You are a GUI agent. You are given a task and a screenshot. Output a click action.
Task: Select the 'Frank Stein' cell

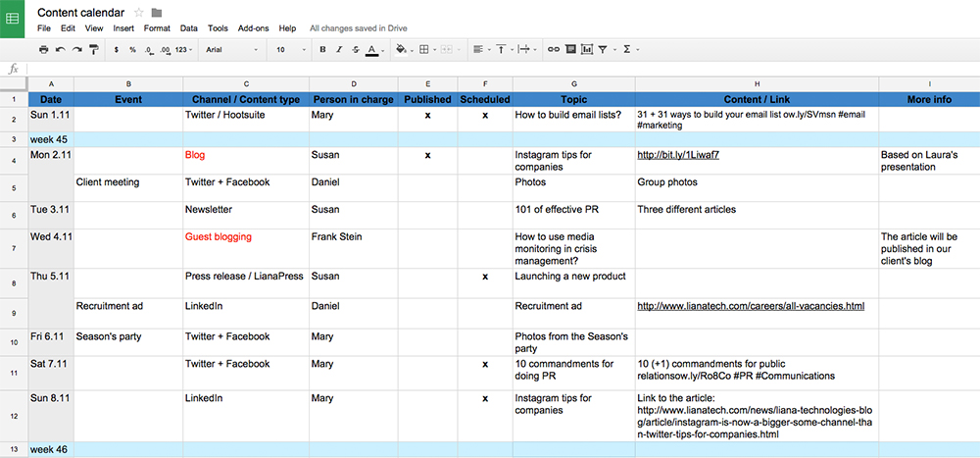pos(353,248)
